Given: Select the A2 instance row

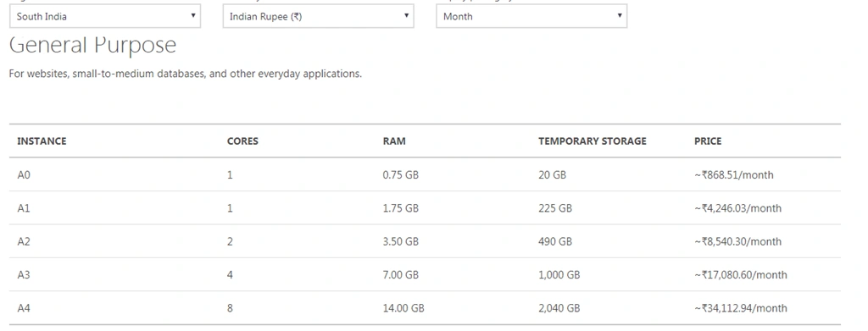Looking at the screenshot, I should pos(426,241).
